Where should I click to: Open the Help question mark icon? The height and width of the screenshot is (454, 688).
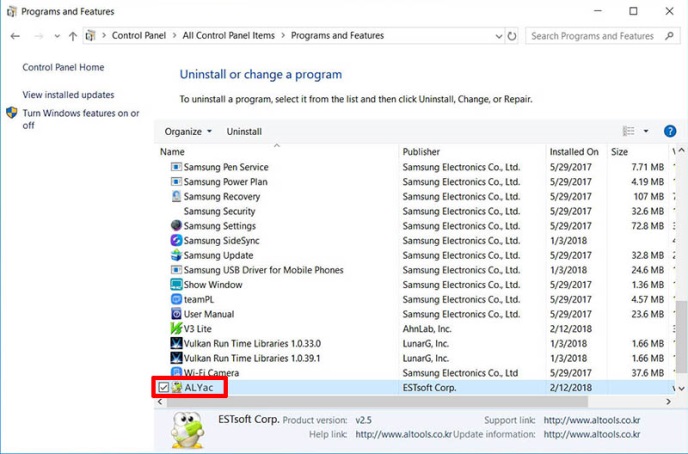[x=670, y=131]
